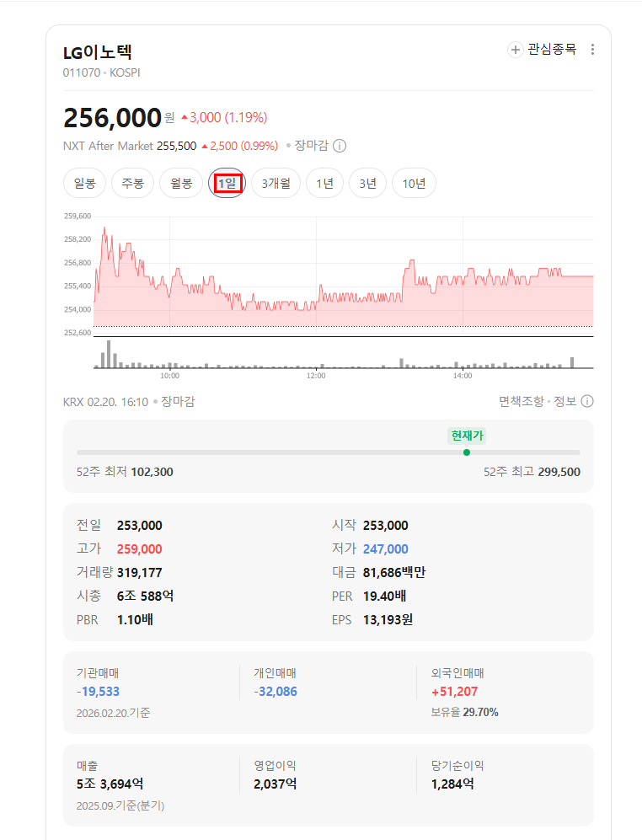
Task: Switch chart to 3개월 range
Action: coord(276,183)
